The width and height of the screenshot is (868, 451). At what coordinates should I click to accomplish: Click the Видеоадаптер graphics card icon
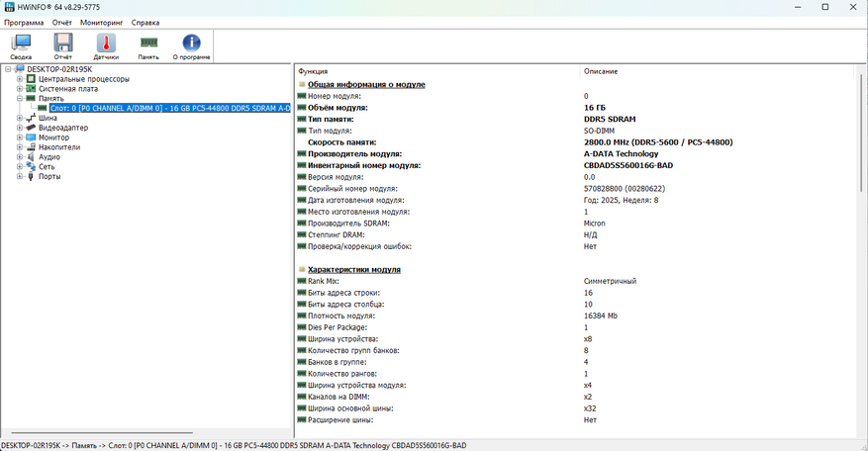click(x=31, y=128)
